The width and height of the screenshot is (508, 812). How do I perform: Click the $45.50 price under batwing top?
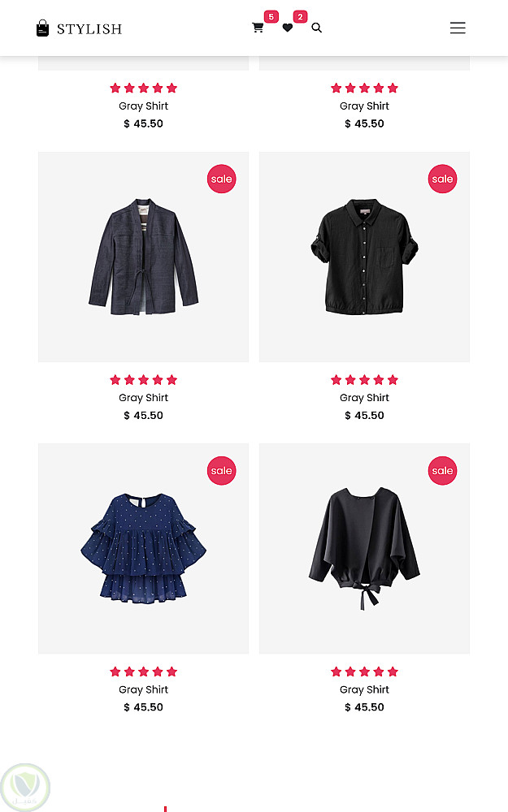tap(364, 707)
